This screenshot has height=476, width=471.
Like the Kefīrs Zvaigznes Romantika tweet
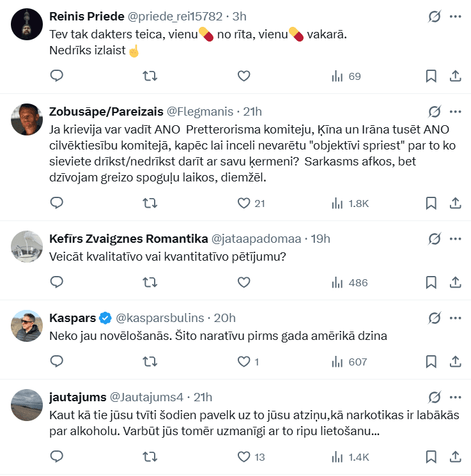(243, 282)
